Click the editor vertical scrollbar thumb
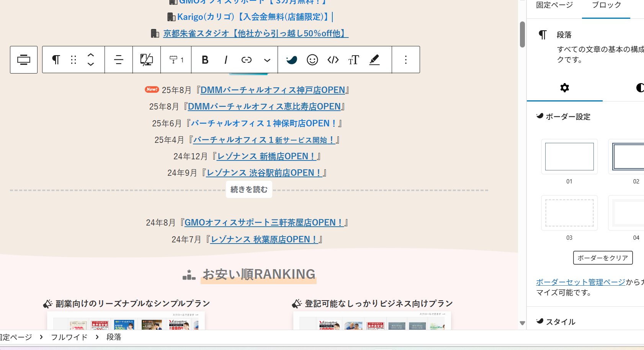 522,34
